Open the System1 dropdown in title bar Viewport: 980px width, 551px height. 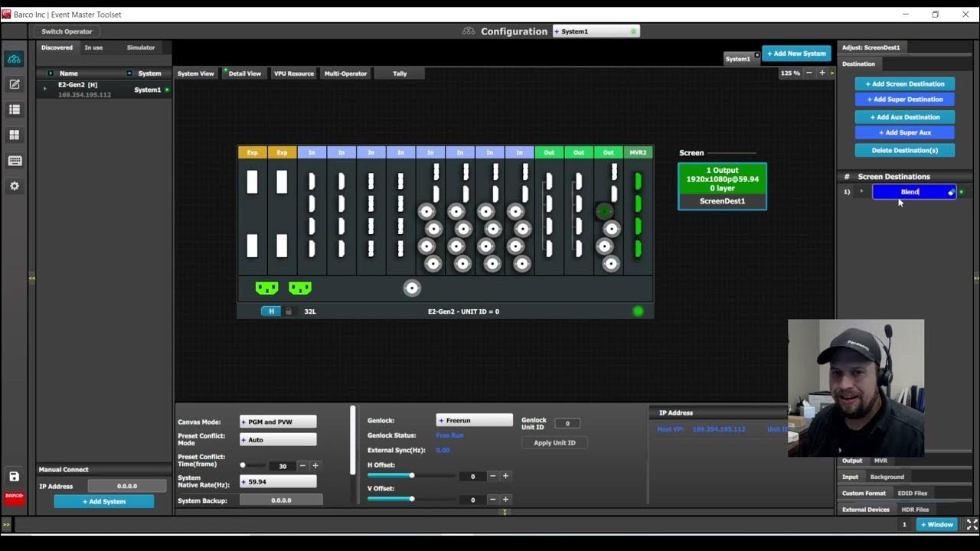coord(596,31)
